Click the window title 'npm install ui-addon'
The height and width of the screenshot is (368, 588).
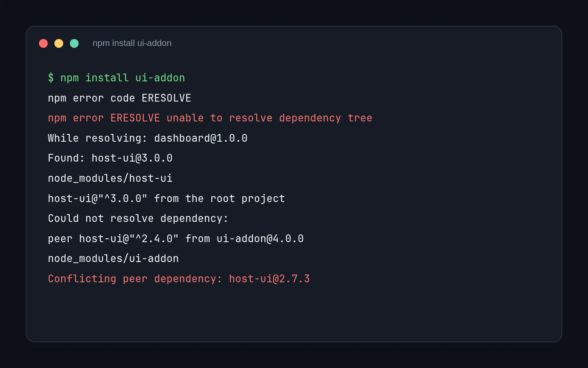click(x=132, y=43)
